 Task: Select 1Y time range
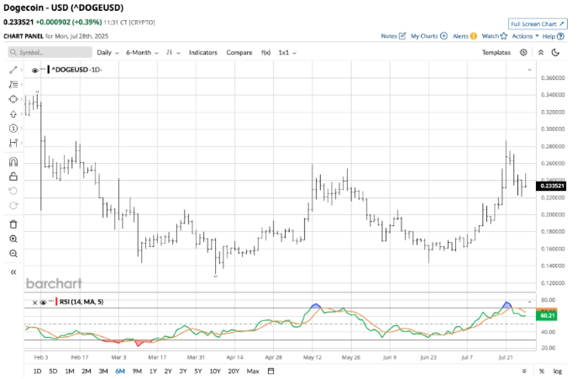[153, 371]
